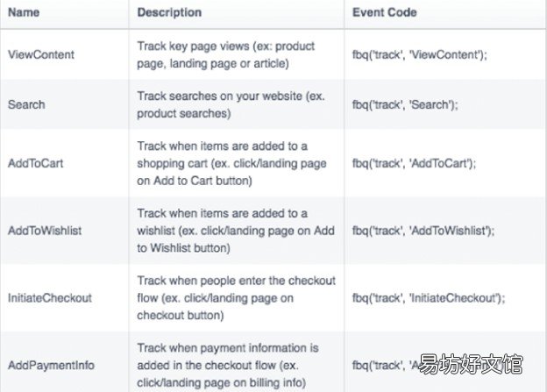Click the Name column header
This screenshot has height=392, width=547.
pos(24,12)
